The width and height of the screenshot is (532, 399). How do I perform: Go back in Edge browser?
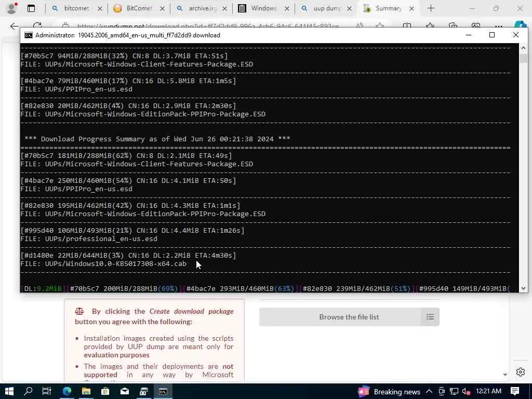pyautogui.click(x=14, y=26)
